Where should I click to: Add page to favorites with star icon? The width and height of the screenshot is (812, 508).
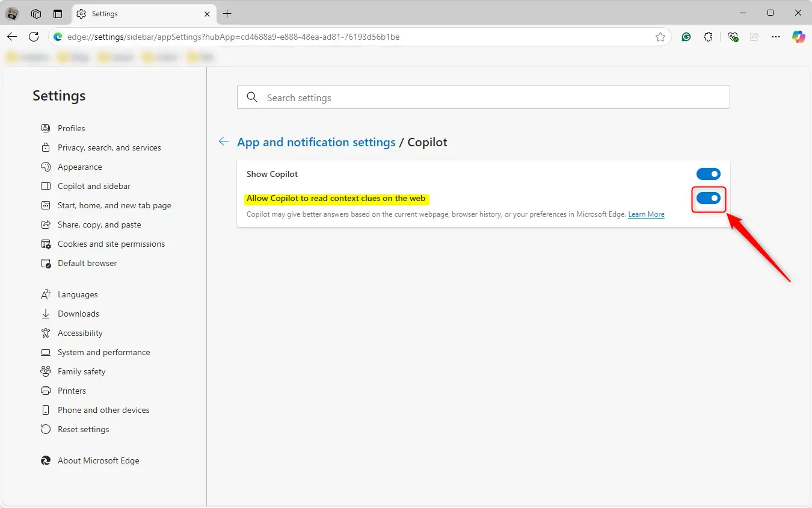[x=660, y=37]
